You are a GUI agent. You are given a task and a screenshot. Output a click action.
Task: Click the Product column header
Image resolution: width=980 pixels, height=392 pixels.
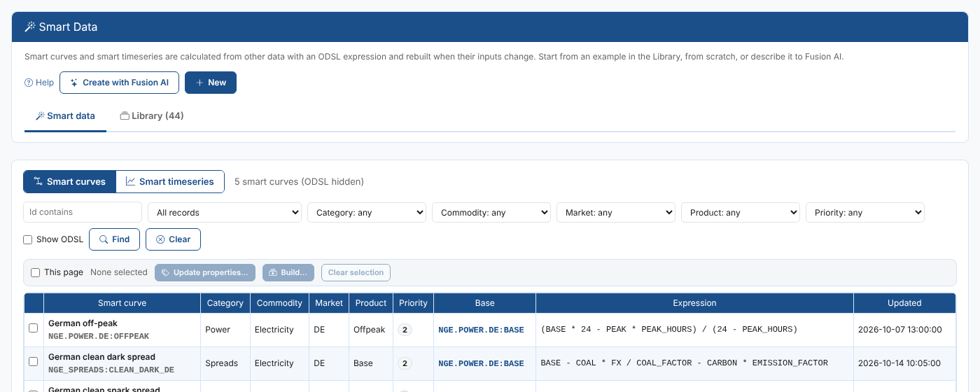(371, 303)
